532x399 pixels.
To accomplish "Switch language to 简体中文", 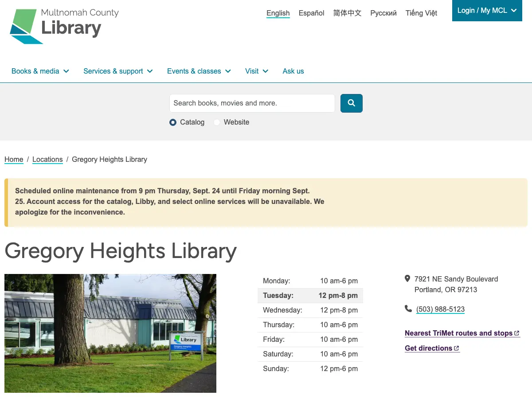I will [348, 13].
